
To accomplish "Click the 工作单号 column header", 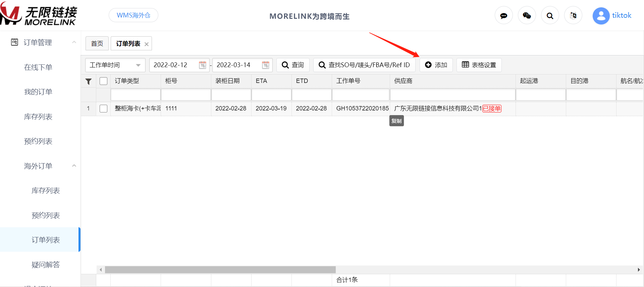I will point(361,81).
